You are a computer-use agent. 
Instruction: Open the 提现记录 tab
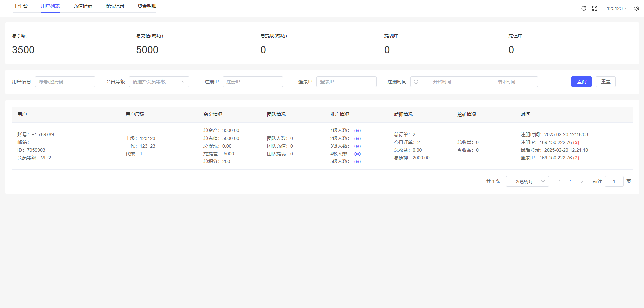click(x=115, y=6)
